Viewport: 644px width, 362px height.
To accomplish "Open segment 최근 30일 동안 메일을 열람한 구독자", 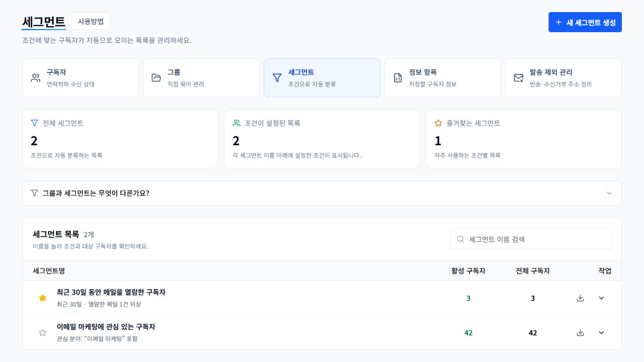I will 111,292.
